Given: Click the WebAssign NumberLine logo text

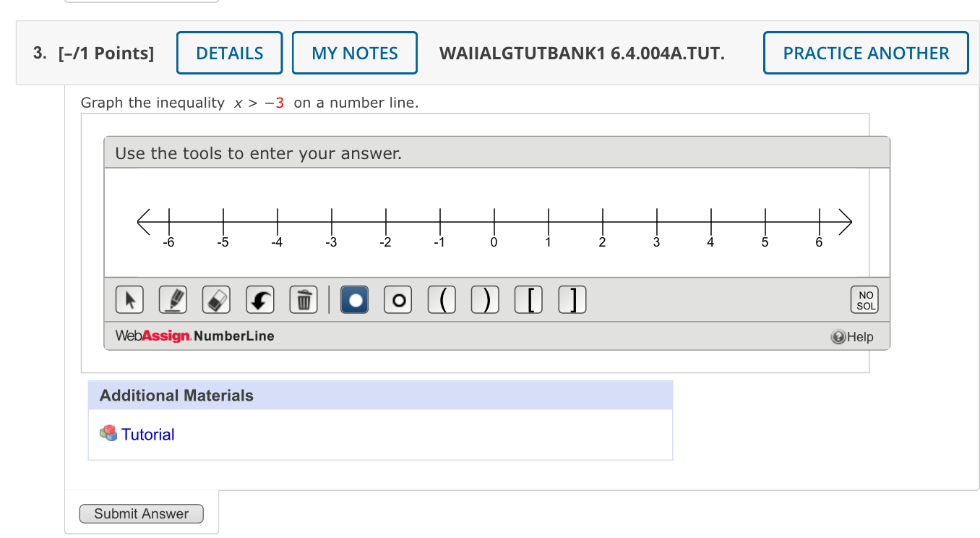Looking at the screenshot, I should pyautogui.click(x=194, y=336).
